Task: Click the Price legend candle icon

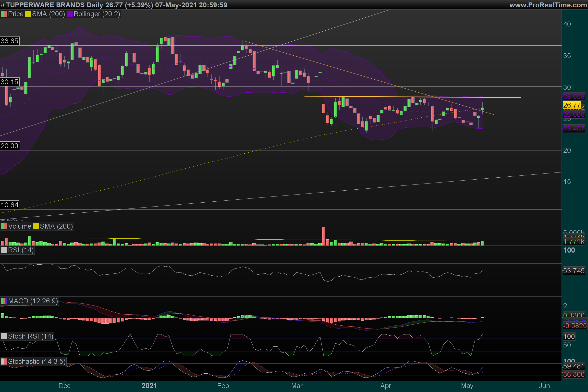Action: (x=4, y=14)
